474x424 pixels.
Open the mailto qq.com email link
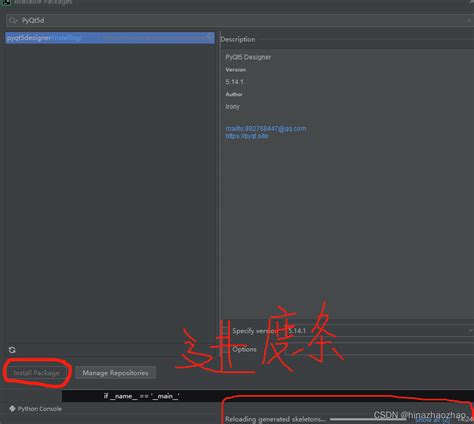coord(266,128)
